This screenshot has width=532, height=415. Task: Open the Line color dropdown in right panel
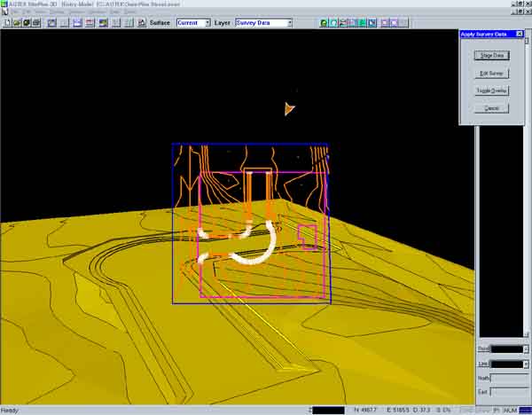[x=525, y=364]
